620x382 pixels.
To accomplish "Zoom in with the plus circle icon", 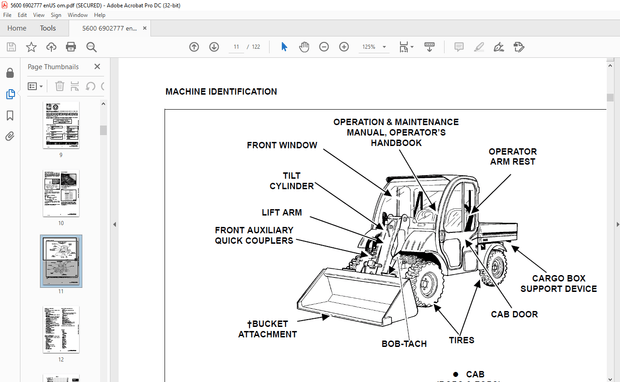I will tap(344, 47).
